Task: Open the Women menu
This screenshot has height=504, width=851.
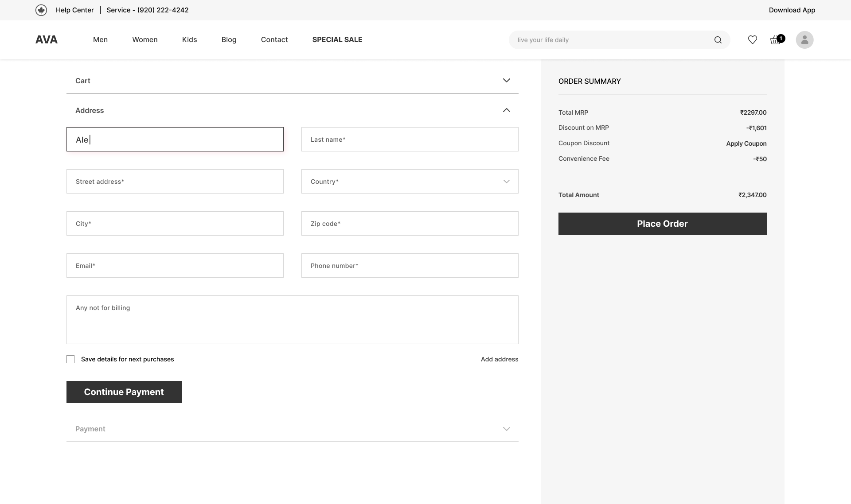Action: (145, 40)
